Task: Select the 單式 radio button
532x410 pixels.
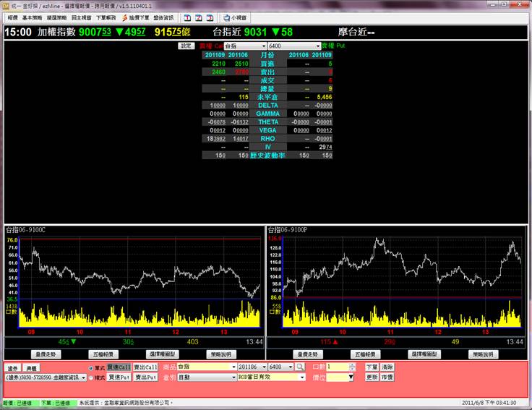Action: pyautogui.click(x=90, y=367)
